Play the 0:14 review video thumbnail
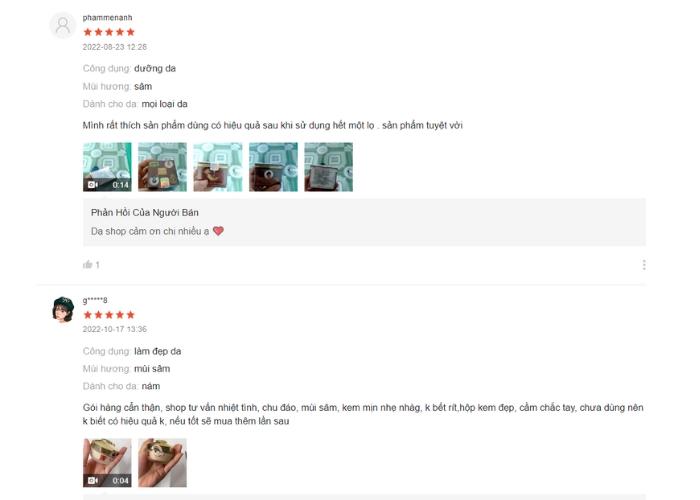 (x=107, y=167)
